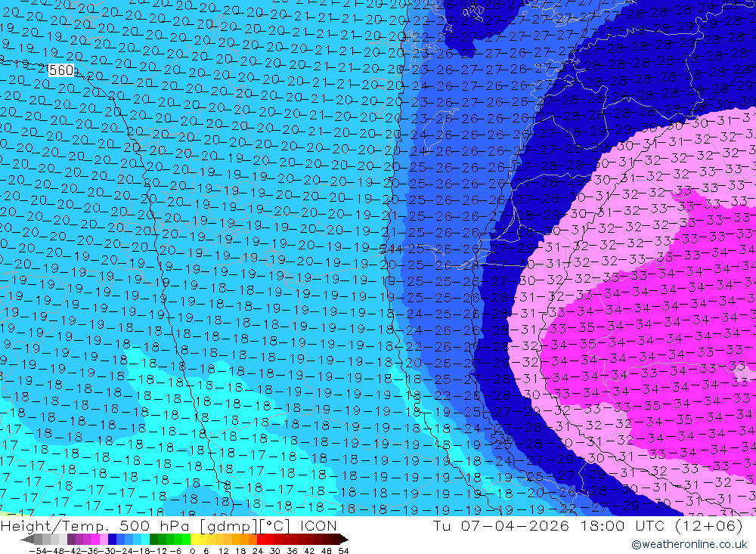Screen dimensions: 756x554
Task: Pick the bright cyan swatch in legend
Action: pyautogui.click(x=145, y=540)
